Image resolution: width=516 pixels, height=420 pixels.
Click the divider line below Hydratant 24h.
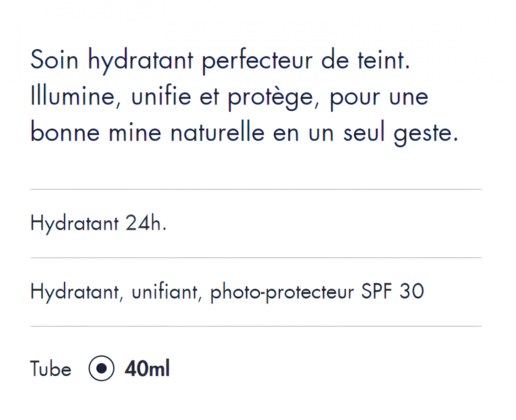pyautogui.click(x=256, y=257)
